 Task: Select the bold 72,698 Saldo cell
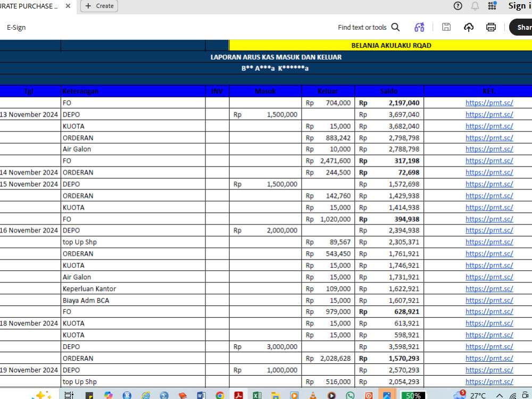(389, 172)
